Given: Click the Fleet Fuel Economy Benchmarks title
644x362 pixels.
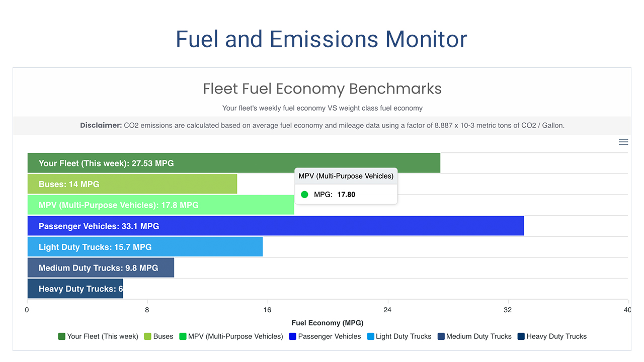Looking at the screenshot, I should click(322, 88).
